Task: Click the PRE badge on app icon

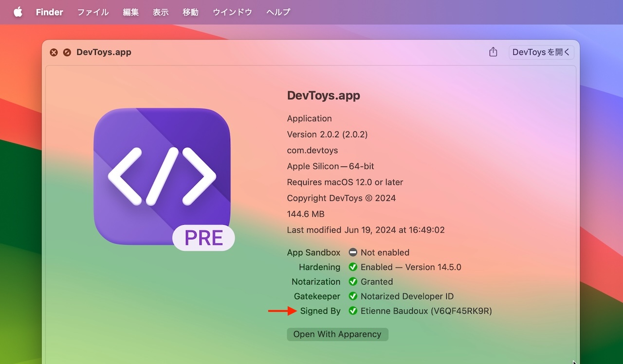Action: pyautogui.click(x=203, y=238)
